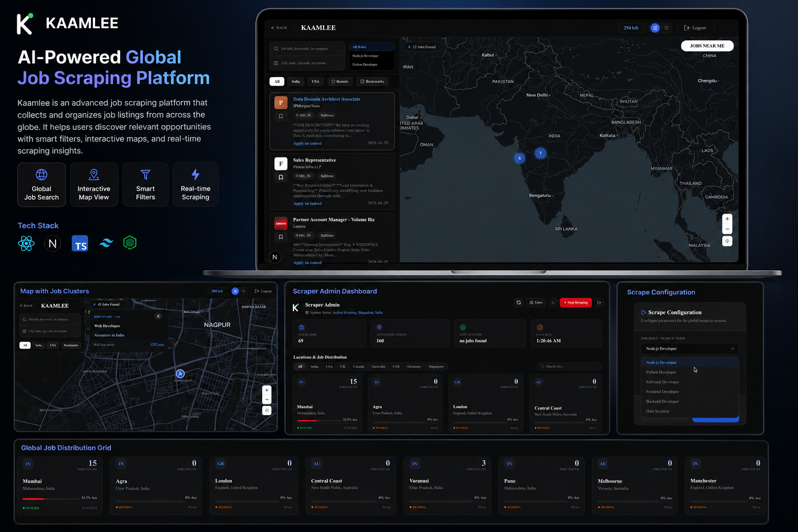Click the React logo under Tech Stack

[x=26, y=243]
